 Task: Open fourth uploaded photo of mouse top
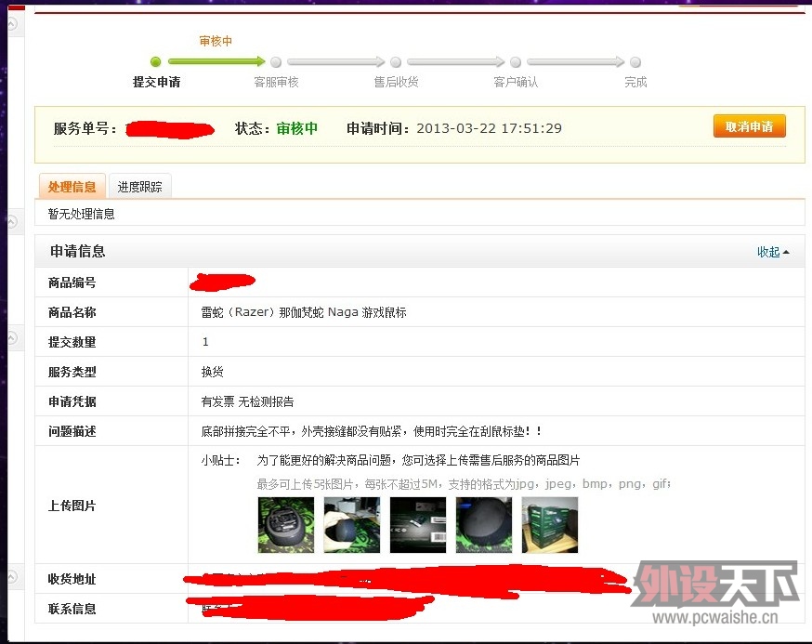pos(484,525)
